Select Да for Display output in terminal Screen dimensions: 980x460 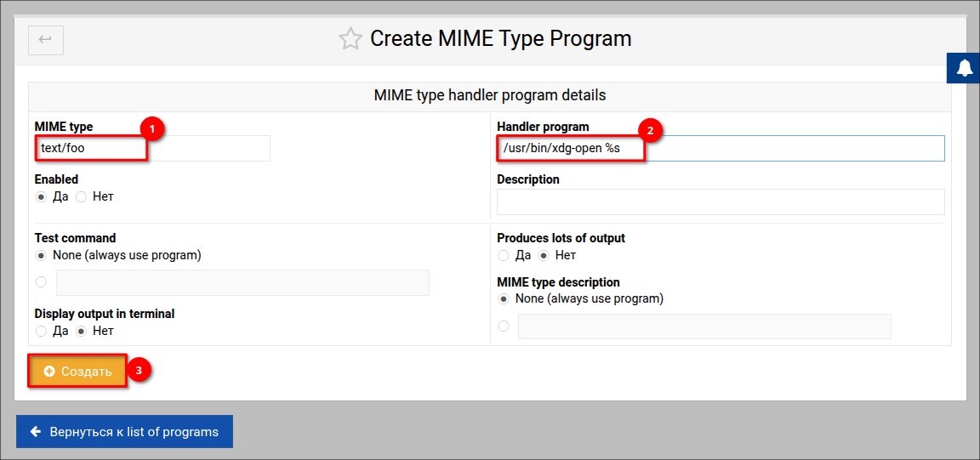click(x=41, y=331)
